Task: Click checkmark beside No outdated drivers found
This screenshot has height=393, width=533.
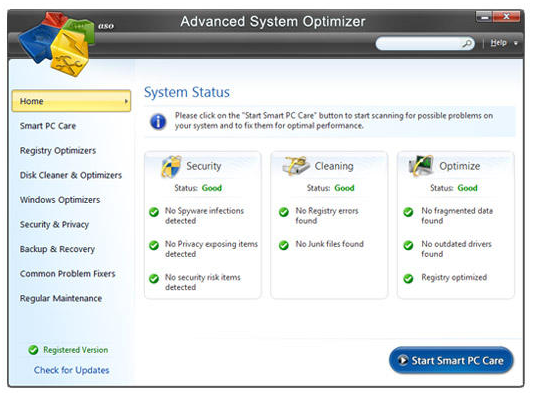Action: pos(408,245)
